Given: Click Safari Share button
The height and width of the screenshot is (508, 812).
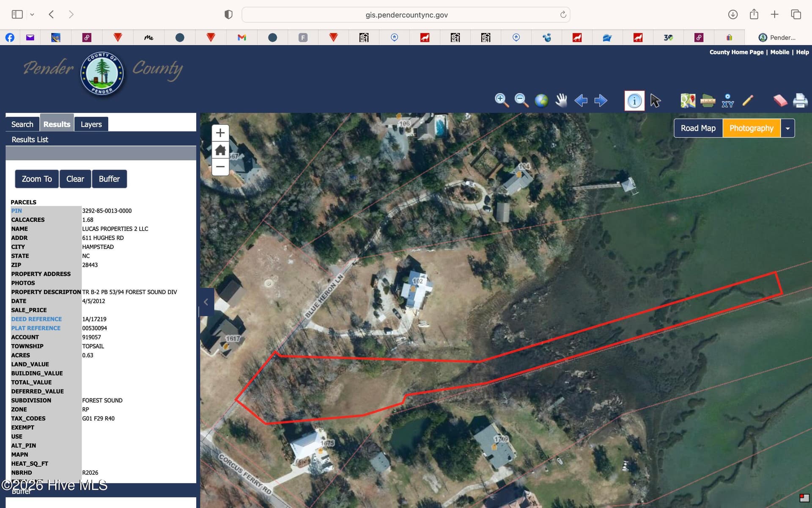Looking at the screenshot, I should pyautogui.click(x=754, y=14).
